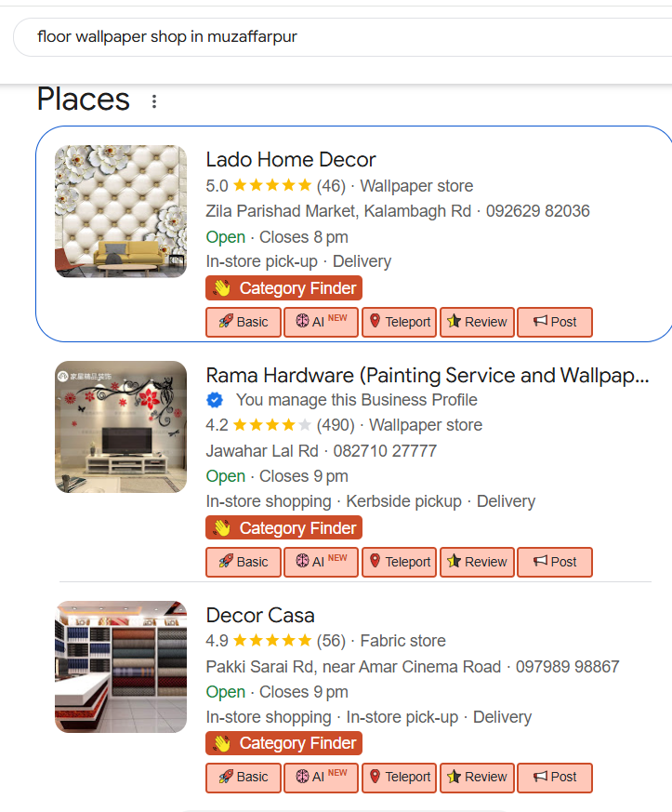Click the search box with the wallpaper query

(335, 37)
